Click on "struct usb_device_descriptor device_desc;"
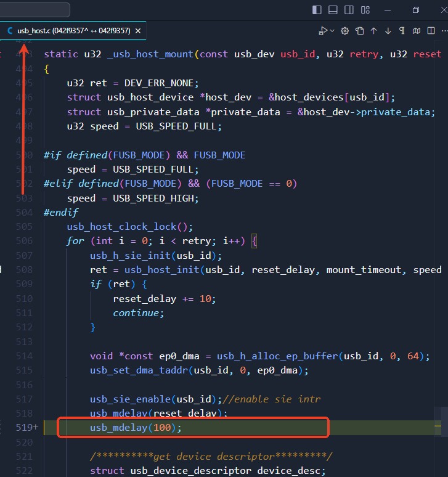 click(208, 471)
